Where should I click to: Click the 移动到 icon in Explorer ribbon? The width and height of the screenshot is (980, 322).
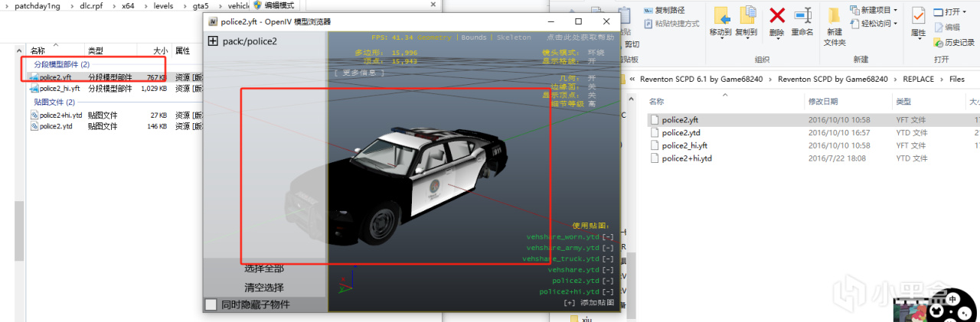(x=721, y=15)
